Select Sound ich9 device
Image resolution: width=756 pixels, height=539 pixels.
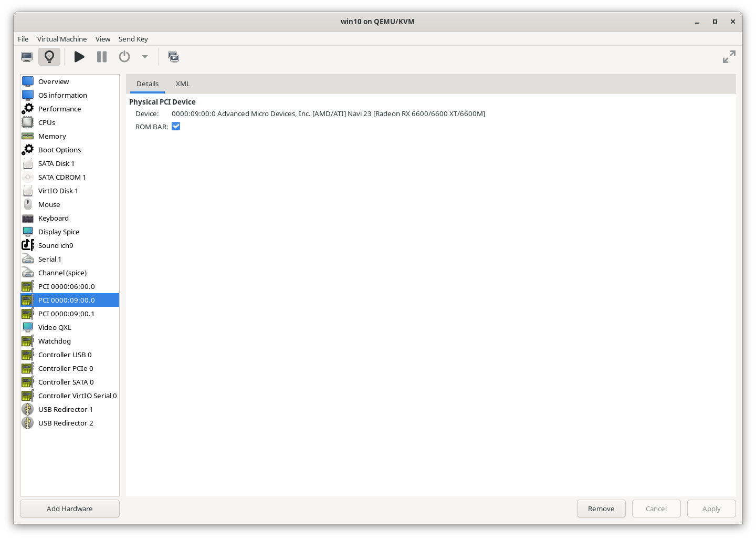pos(70,245)
